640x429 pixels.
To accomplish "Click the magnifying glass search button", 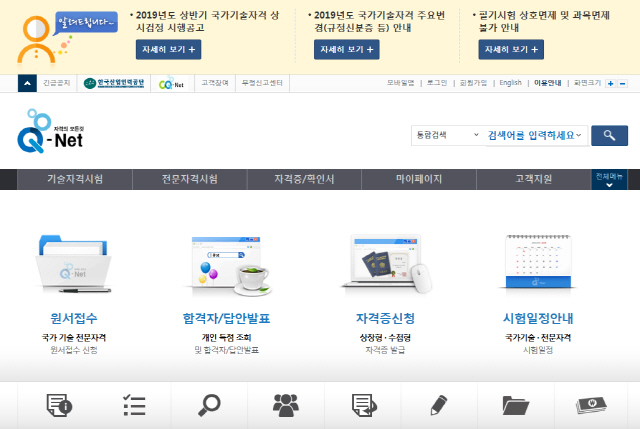I will coord(609,135).
